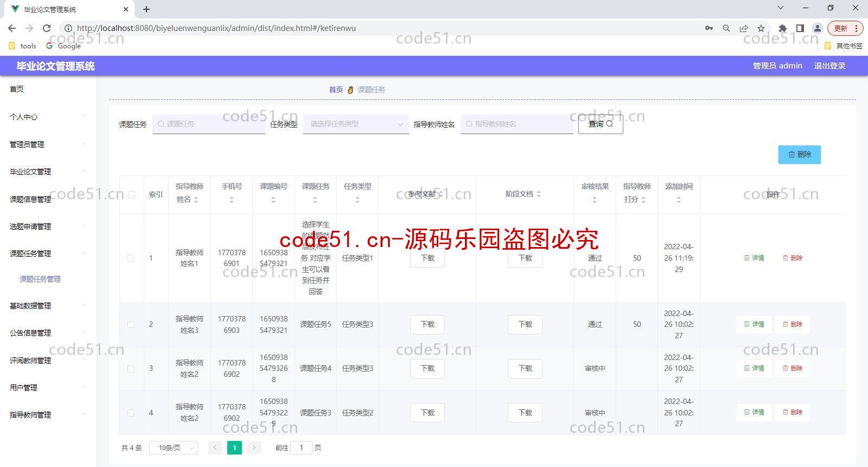Image resolution: width=868 pixels, height=467 pixels.
Task: Open the zoom magnifier icon in address bar
Action: point(726,28)
